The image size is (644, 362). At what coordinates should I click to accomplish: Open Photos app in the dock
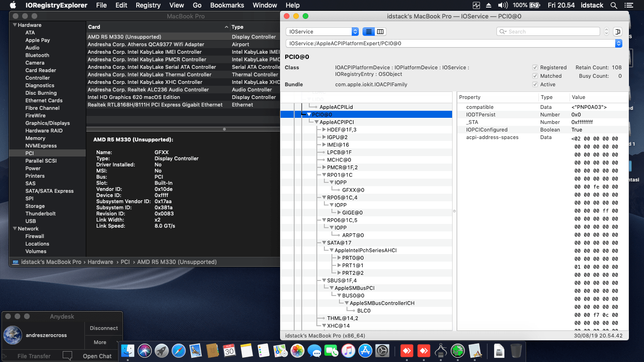pyautogui.click(x=297, y=351)
